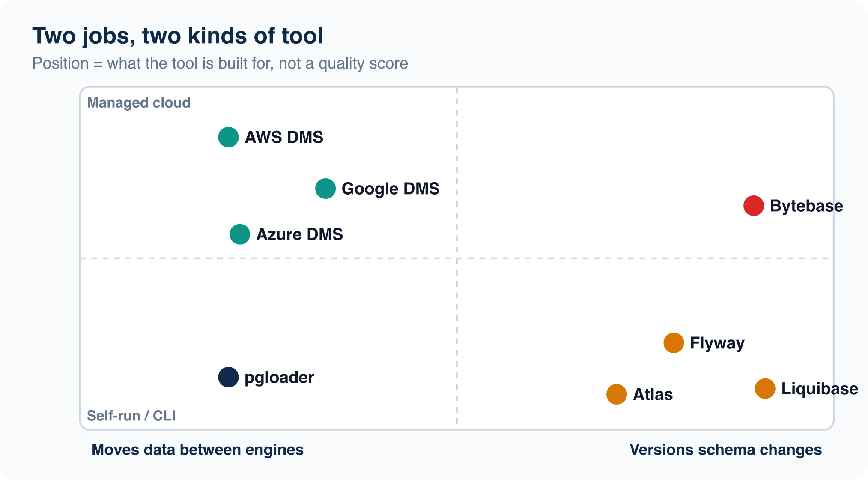Select the 'Liquibase' label
The image size is (868, 480).
pyautogui.click(x=820, y=389)
